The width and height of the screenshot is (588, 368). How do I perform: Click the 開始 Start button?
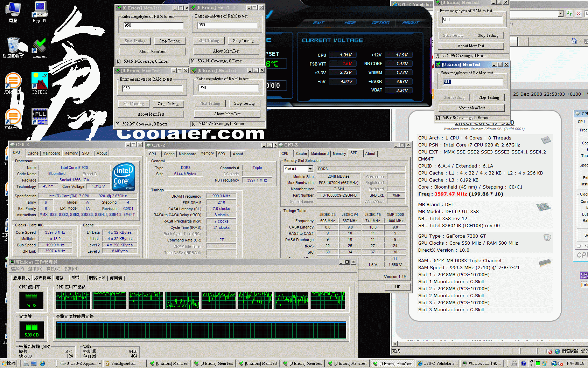pyautogui.click(x=9, y=363)
